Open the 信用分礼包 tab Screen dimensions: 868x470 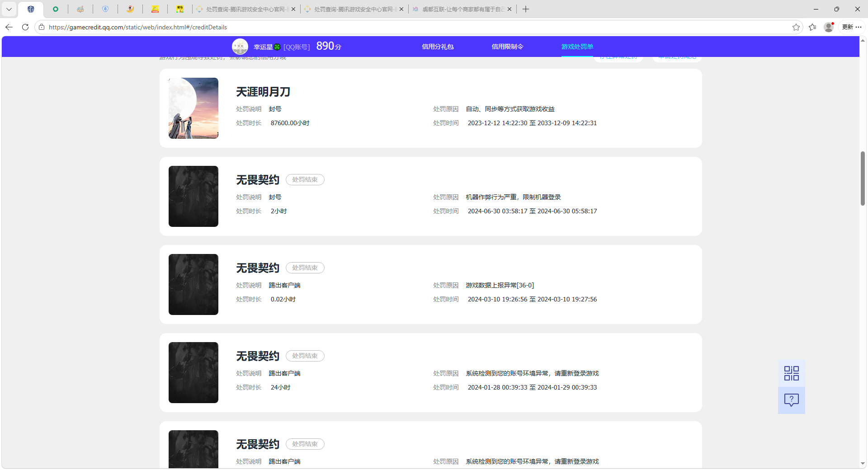[x=438, y=47]
